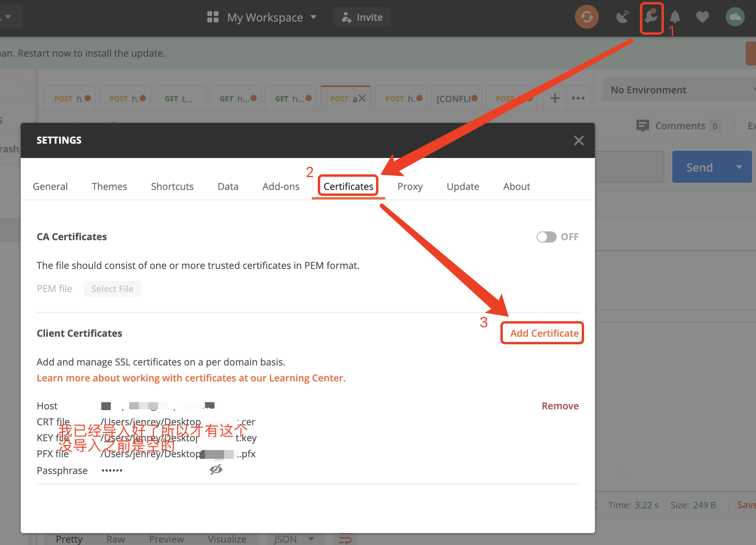This screenshot has height=545, width=756.
Task: Expand the My Workspace dropdown
Action: [313, 17]
